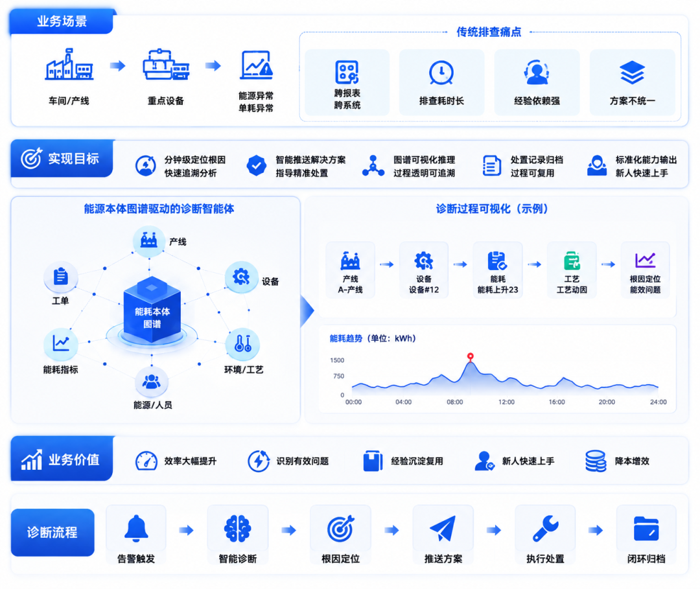Click the 智能推送解决方案 shield check icon
This screenshot has width=700, height=589.
256,165
